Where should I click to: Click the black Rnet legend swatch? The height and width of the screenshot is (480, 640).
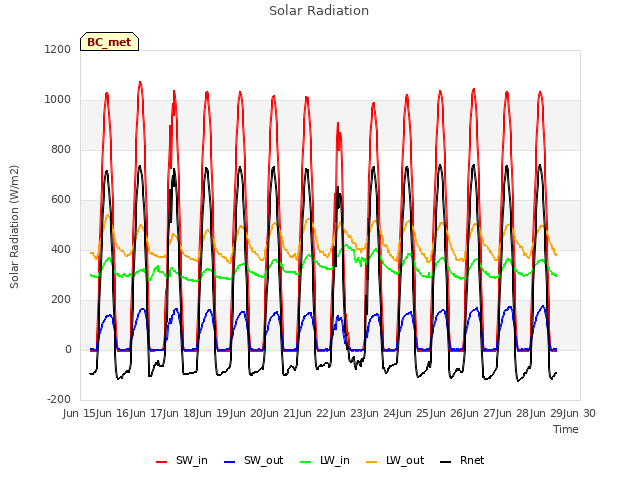tap(446, 462)
